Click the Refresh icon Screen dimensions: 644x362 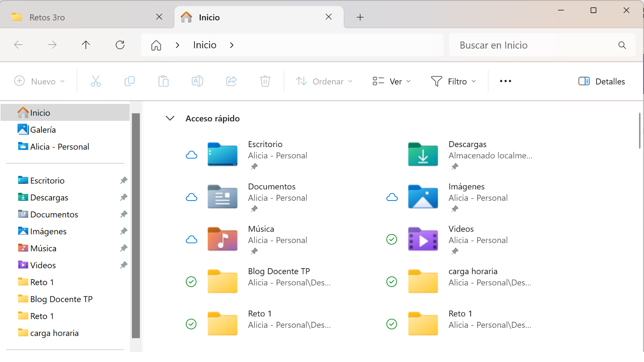click(x=120, y=45)
